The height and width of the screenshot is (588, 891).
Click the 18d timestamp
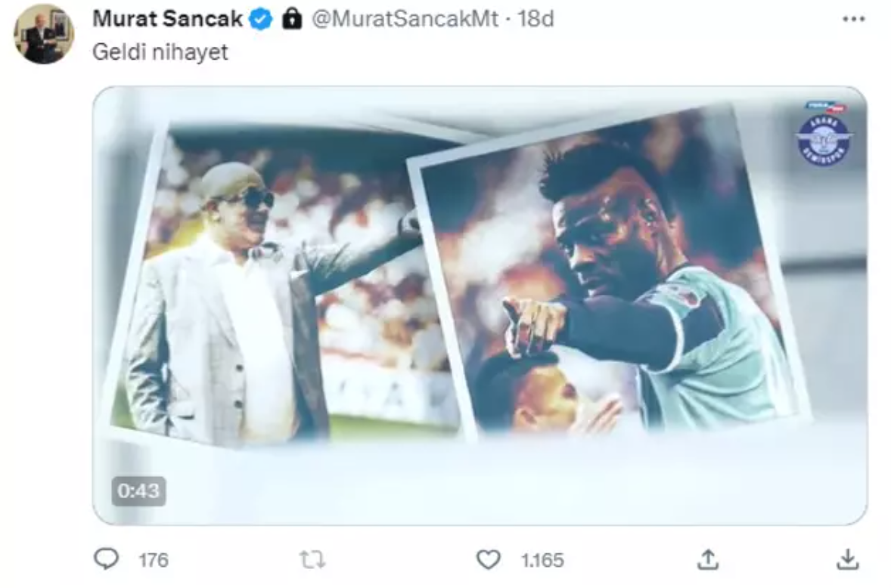[x=536, y=20]
